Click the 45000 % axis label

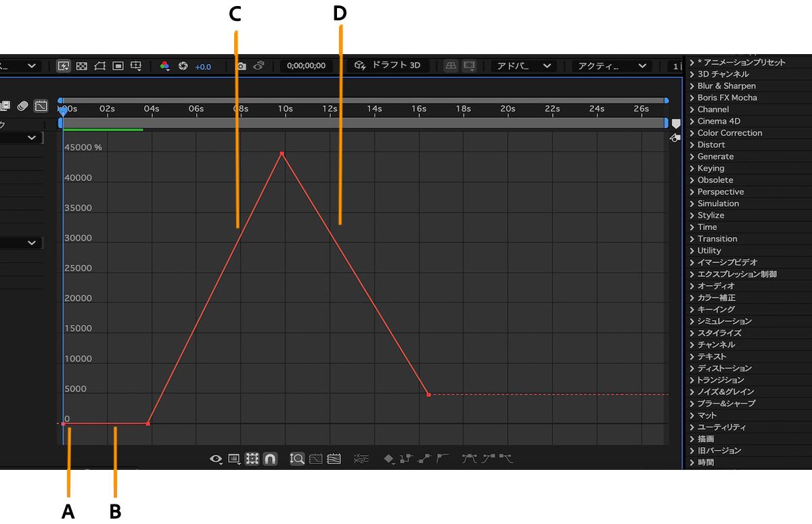coord(83,147)
